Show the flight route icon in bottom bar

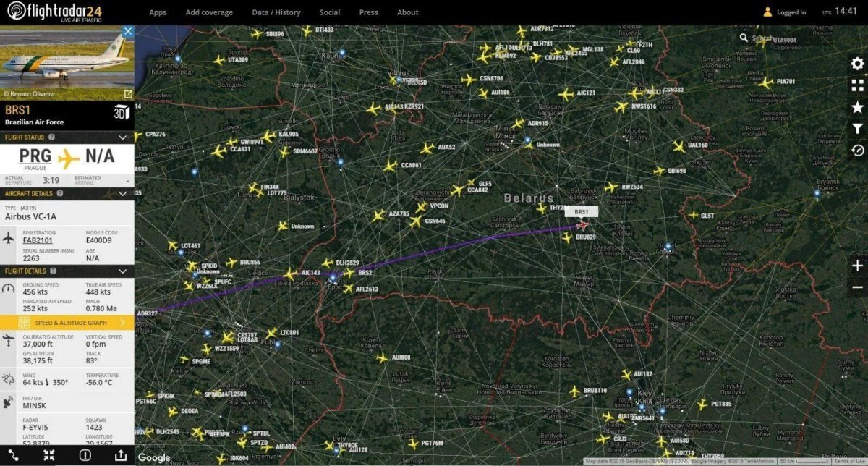14,454
